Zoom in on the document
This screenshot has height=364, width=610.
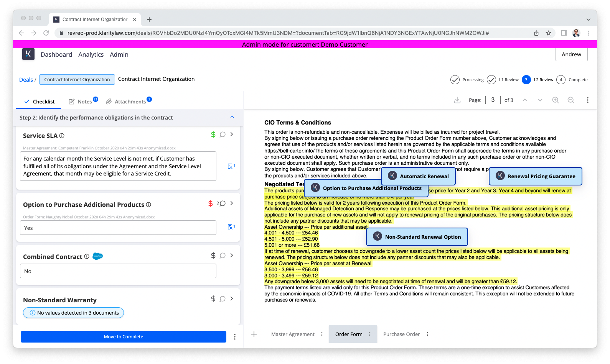pyautogui.click(x=556, y=100)
